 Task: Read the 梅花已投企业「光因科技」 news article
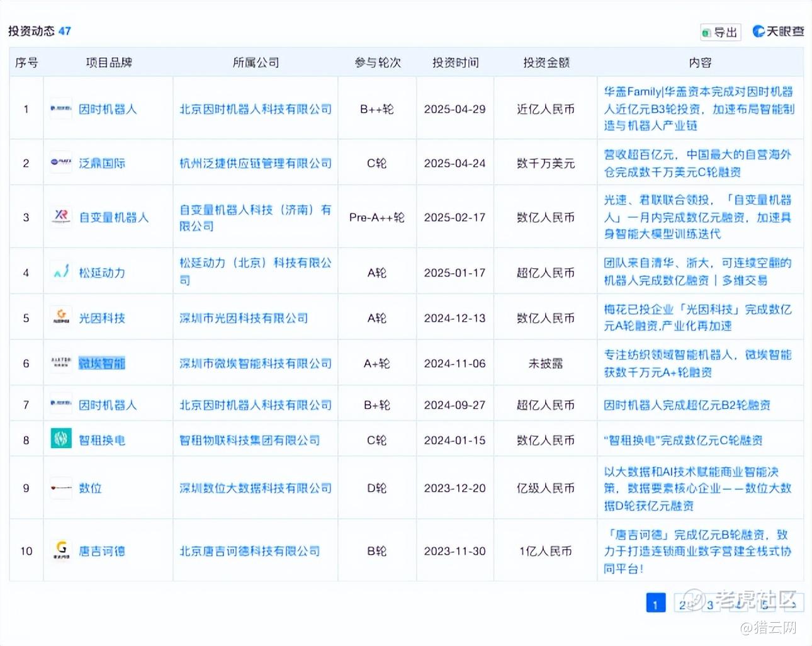[x=697, y=317]
